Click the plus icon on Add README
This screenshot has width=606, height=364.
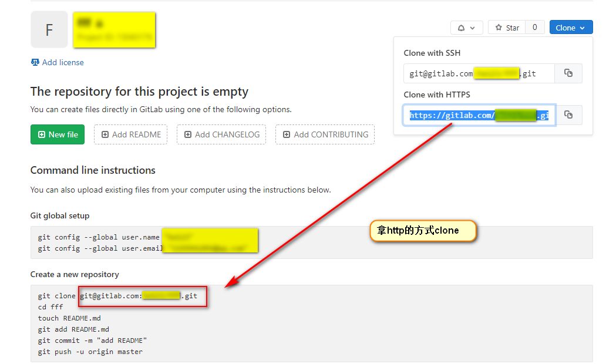coord(105,134)
